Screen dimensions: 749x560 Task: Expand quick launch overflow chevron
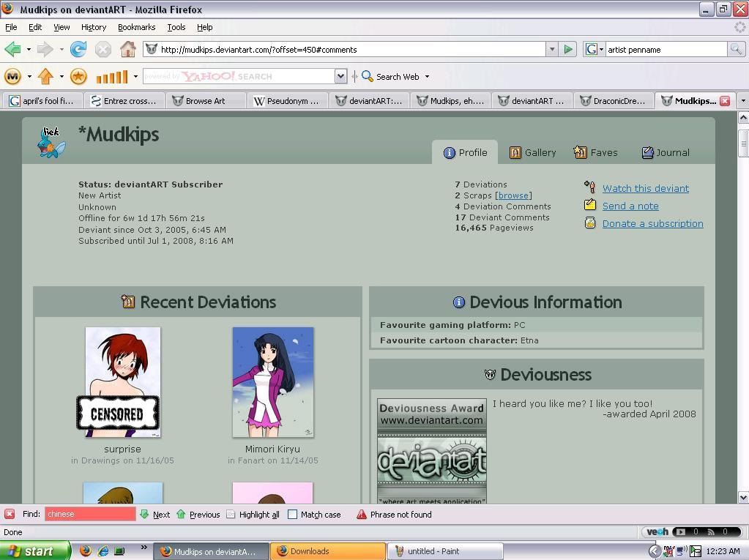pos(144,547)
